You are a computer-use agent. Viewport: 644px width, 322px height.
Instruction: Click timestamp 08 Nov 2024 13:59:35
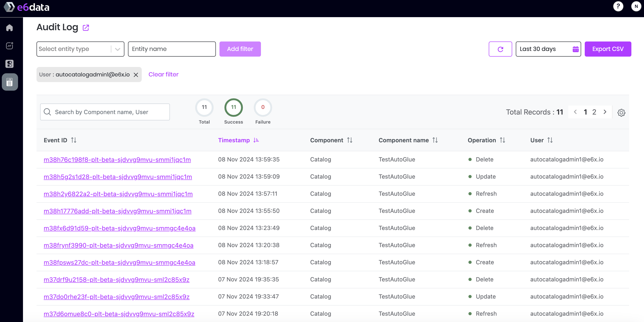coord(249,159)
